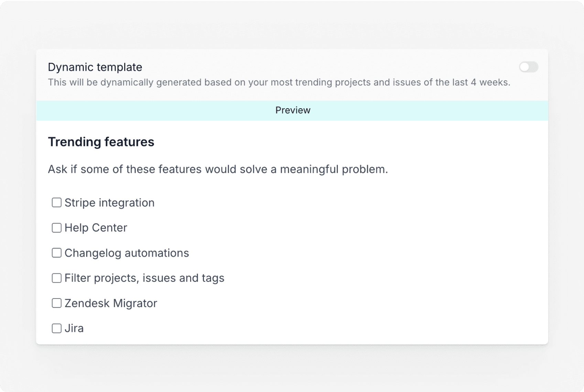The height and width of the screenshot is (392, 584).
Task: Click the Filter projects, issues and tags label
Action: 144,278
